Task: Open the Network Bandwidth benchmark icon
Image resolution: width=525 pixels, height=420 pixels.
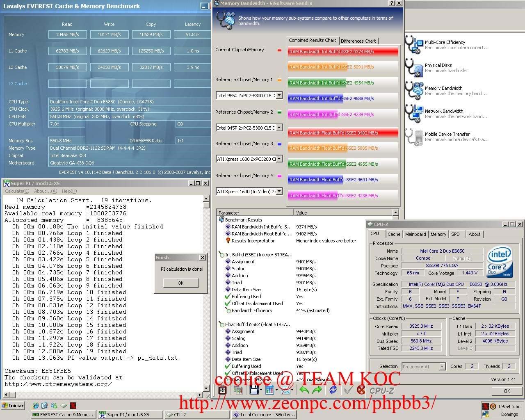Action: coord(414,113)
